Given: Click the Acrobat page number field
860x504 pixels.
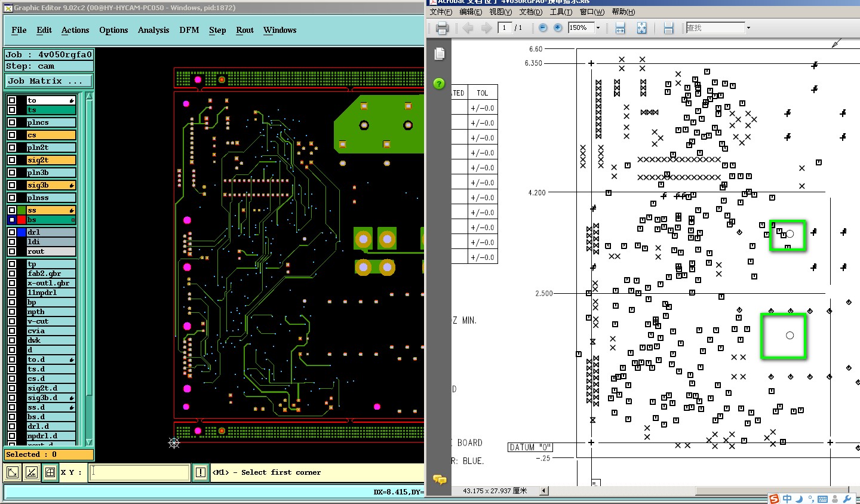Looking at the screenshot, I should (505, 27).
